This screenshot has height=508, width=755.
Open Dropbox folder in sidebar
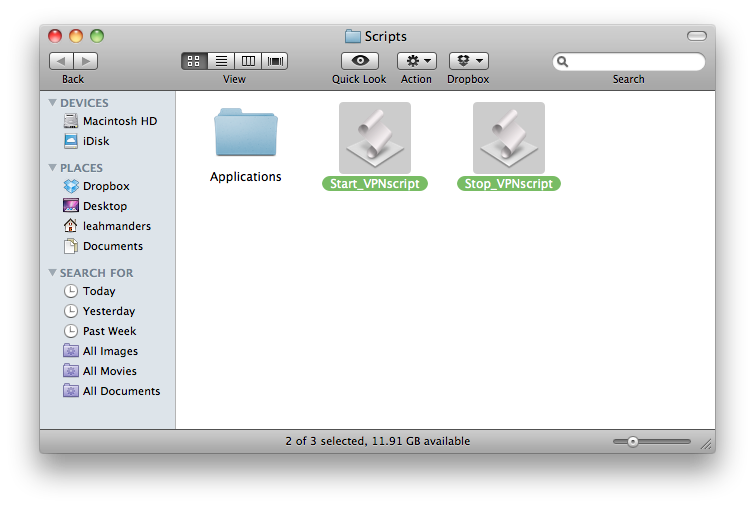[x=105, y=186]
